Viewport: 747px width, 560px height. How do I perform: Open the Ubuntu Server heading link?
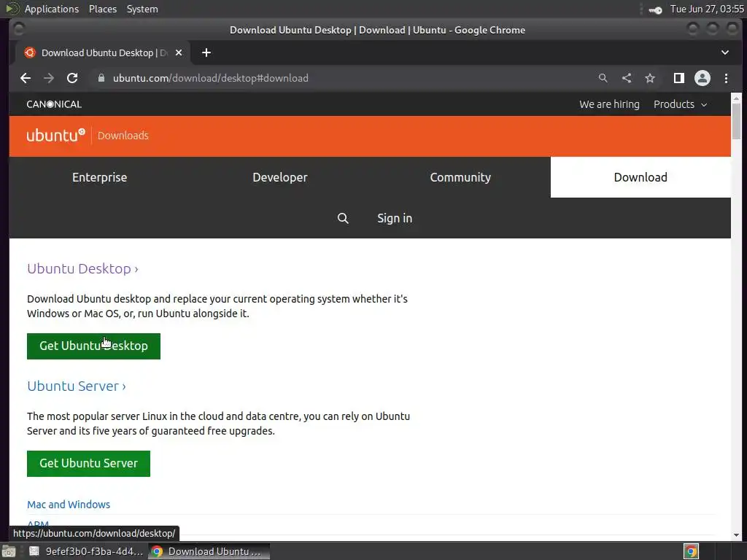click(x=76, y=386)
